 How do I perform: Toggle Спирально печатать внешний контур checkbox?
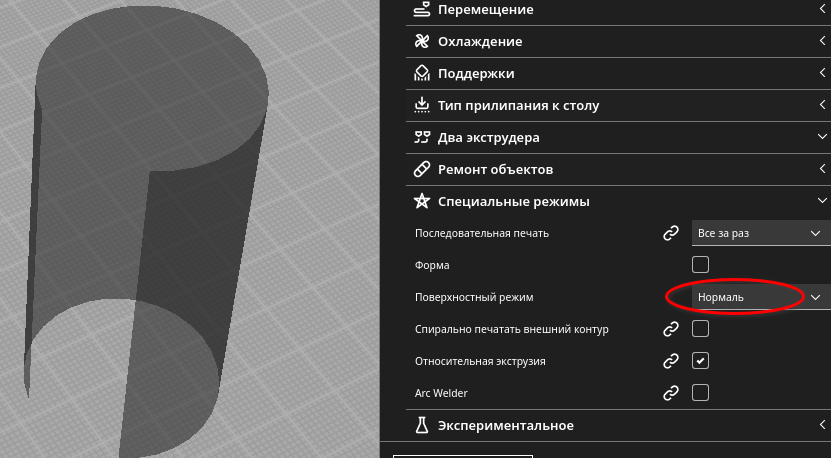701,329
